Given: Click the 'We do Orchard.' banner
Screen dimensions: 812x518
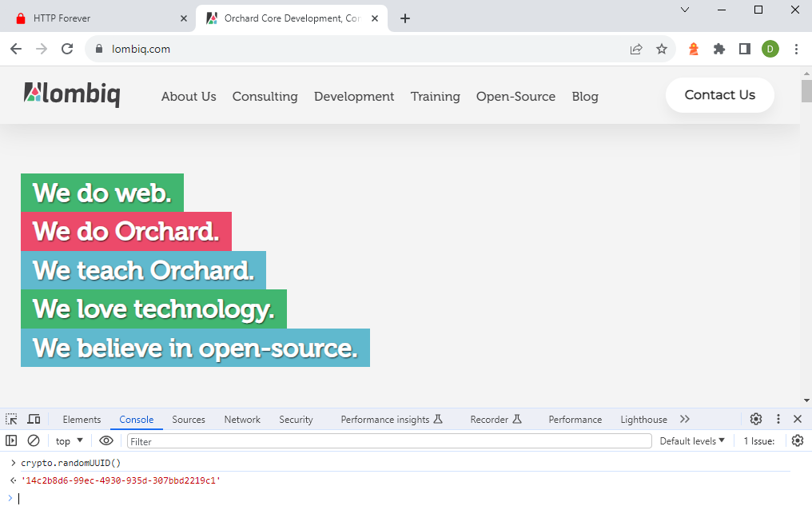Looking at the screenshot, I should tap(125, 231).
